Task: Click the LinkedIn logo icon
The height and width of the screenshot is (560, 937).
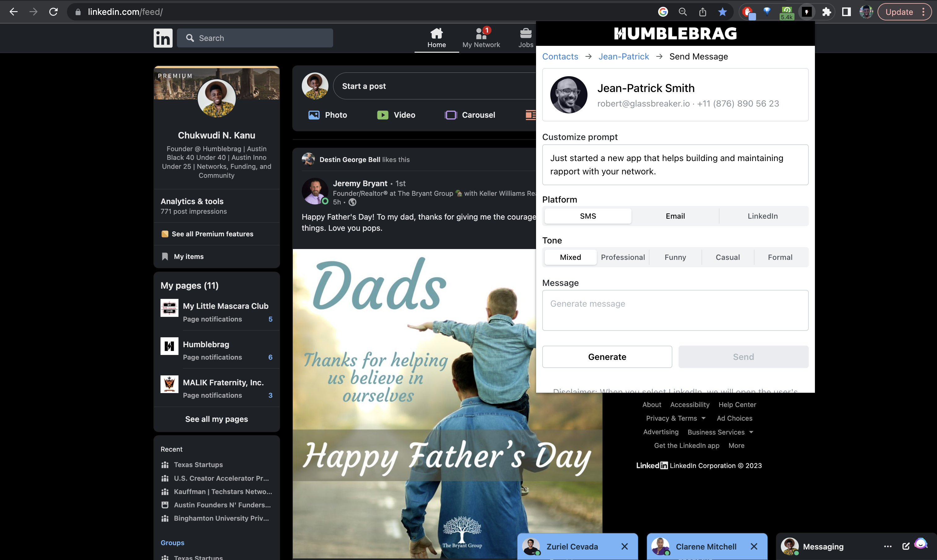Action: pyautogui.click(x=163, y=38)
